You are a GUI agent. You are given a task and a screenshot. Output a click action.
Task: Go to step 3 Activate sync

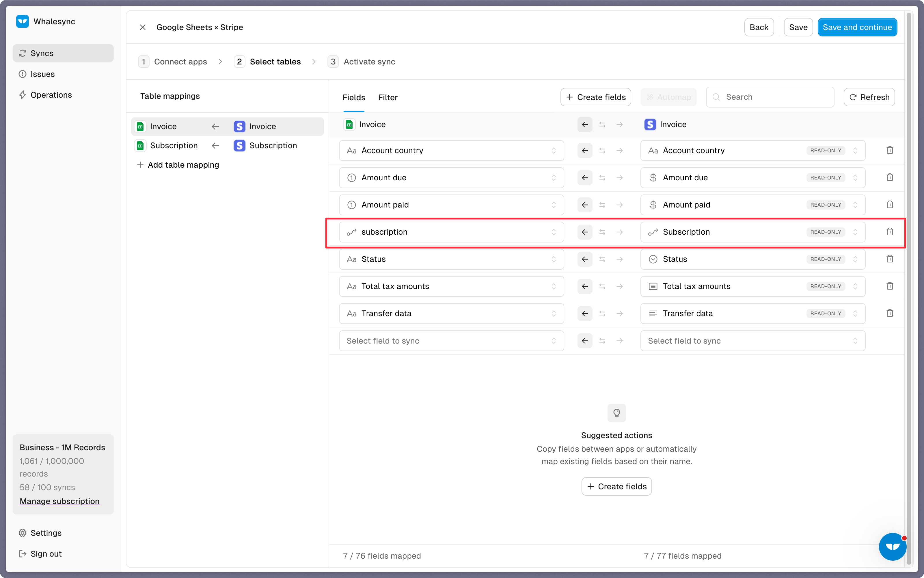tap(361, 62)
